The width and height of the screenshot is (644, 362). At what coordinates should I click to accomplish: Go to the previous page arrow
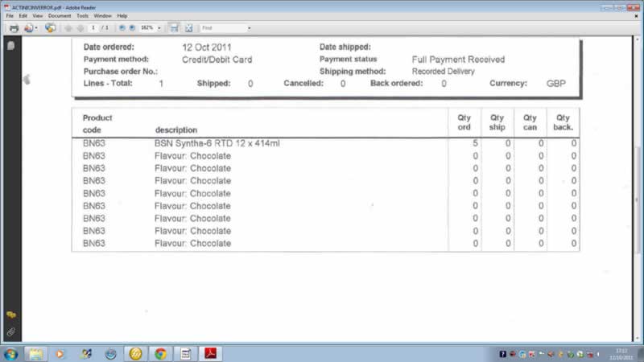(x=68, y=27)
